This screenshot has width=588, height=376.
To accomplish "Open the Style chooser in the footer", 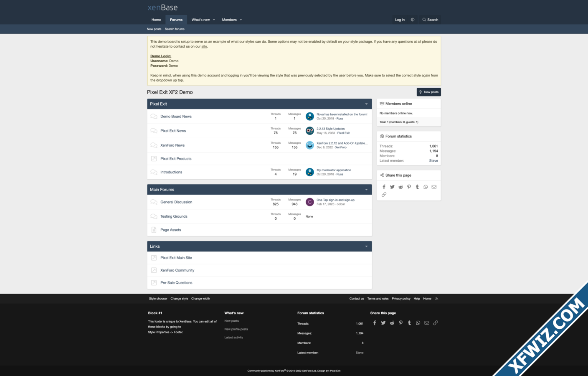I will [x=158, y=299].
